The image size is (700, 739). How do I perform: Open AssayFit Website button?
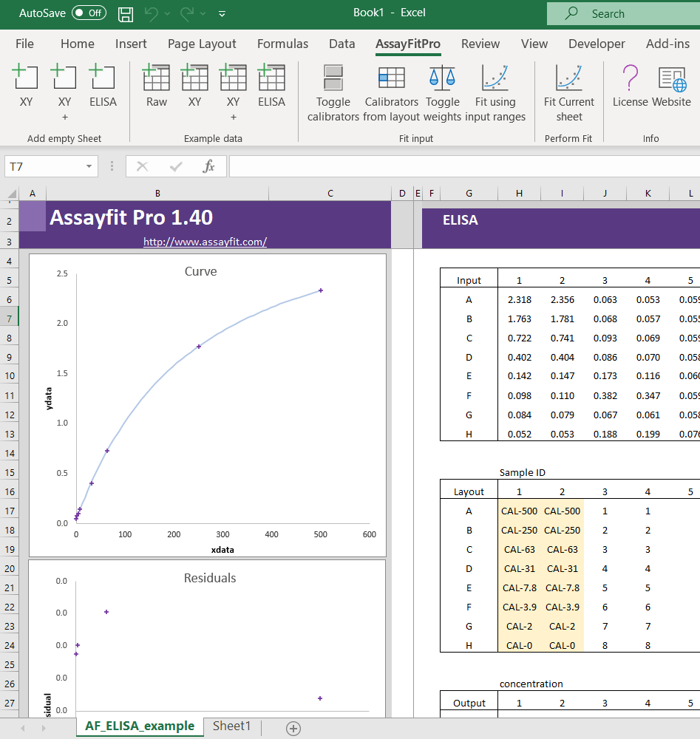(x=672, y=85)
